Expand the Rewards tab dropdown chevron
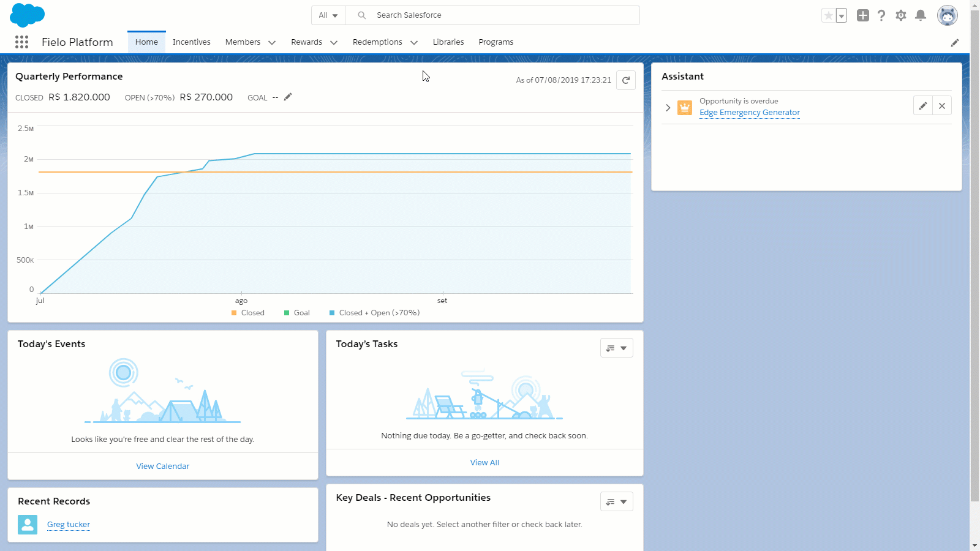Image resolution: width=980 pixels, height=551 pixels. (x=334, y=43)
